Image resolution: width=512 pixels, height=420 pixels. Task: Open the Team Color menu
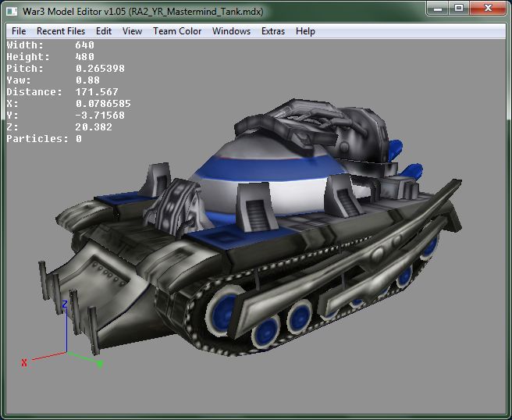177,31
